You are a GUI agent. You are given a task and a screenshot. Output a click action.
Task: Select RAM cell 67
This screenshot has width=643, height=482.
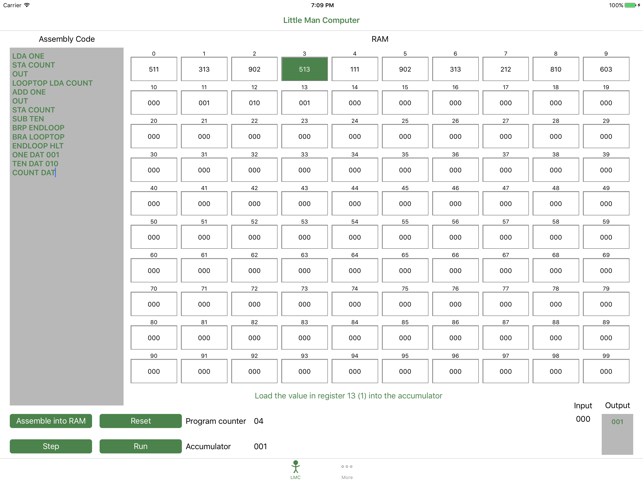pyautogui.click(x=506, y=271)
